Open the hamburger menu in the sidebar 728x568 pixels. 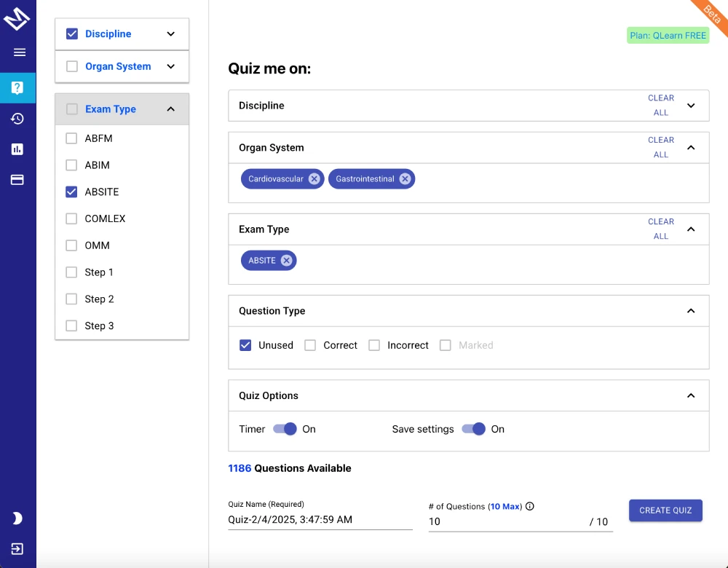(x=20, y=52)
